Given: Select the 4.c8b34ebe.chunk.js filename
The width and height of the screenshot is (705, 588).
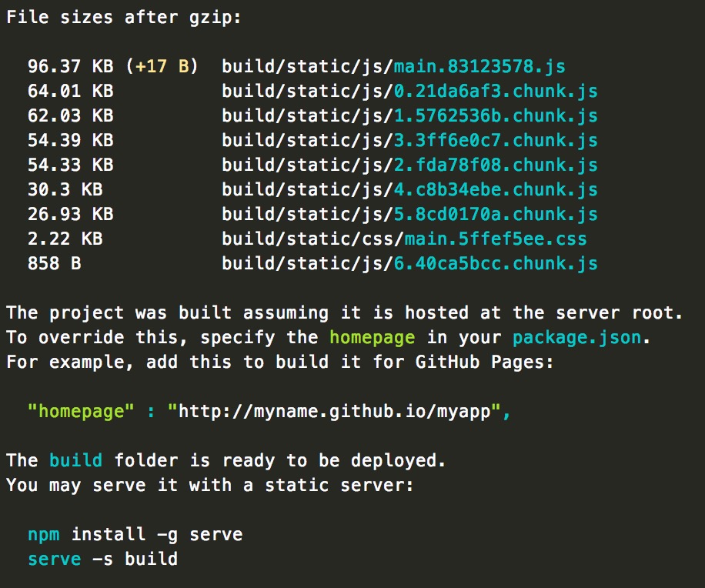Looking at the screenshot, I should [496, 189].
